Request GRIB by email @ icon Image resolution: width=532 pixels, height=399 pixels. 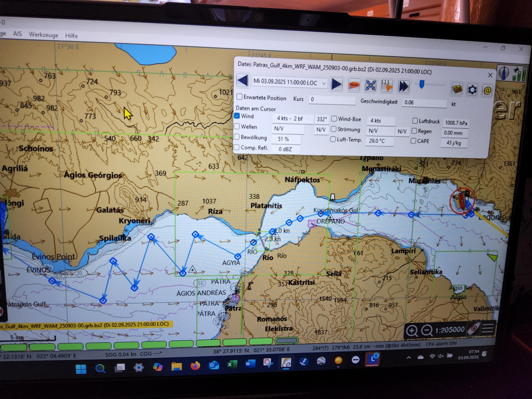[487, 91]
